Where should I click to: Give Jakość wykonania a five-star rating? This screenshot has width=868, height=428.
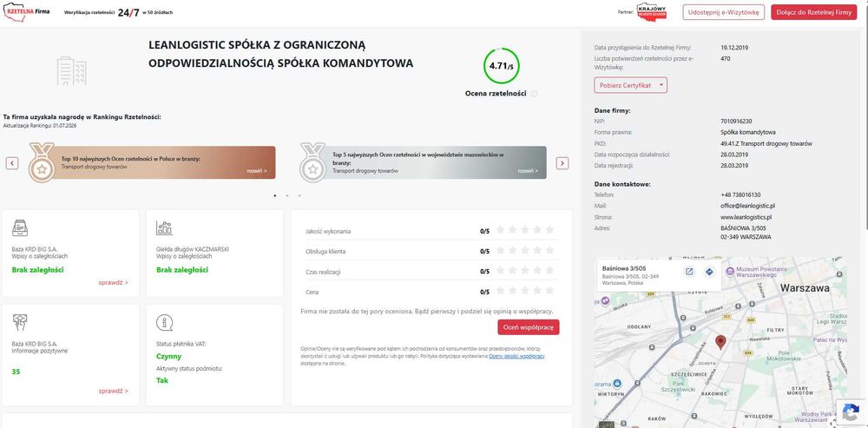click(549, 230)
